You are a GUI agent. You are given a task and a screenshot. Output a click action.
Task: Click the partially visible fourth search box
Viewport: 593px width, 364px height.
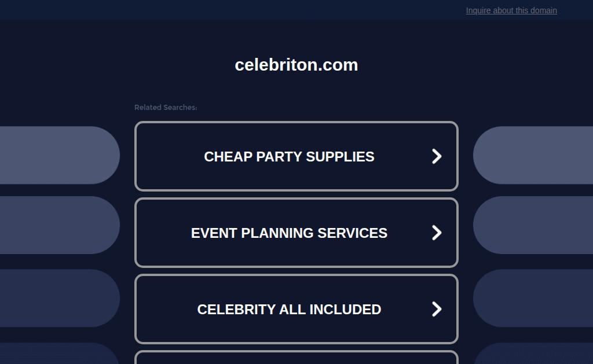296,358
